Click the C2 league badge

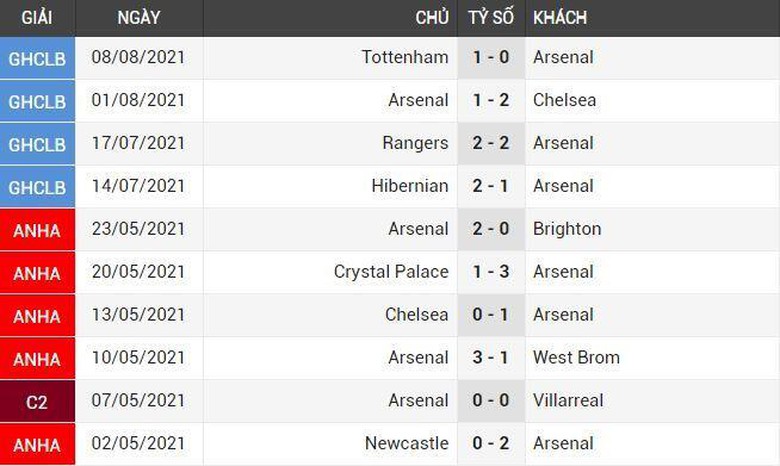(x=37, y=401)
